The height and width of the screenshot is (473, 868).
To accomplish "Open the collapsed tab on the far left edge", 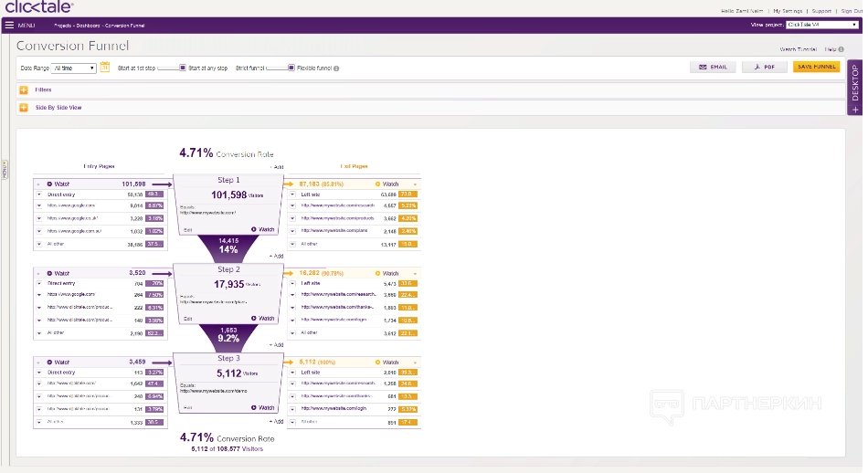I will [x=5, y=169].
